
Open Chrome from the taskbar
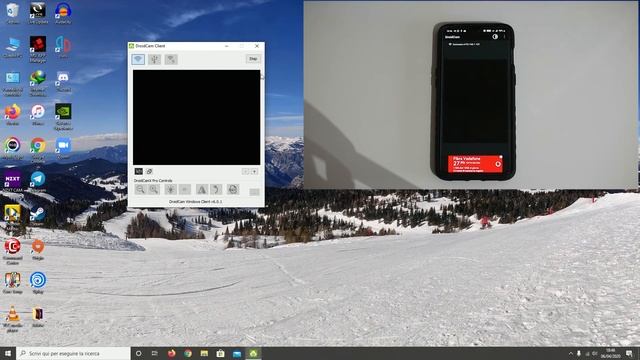coord(188,353)
